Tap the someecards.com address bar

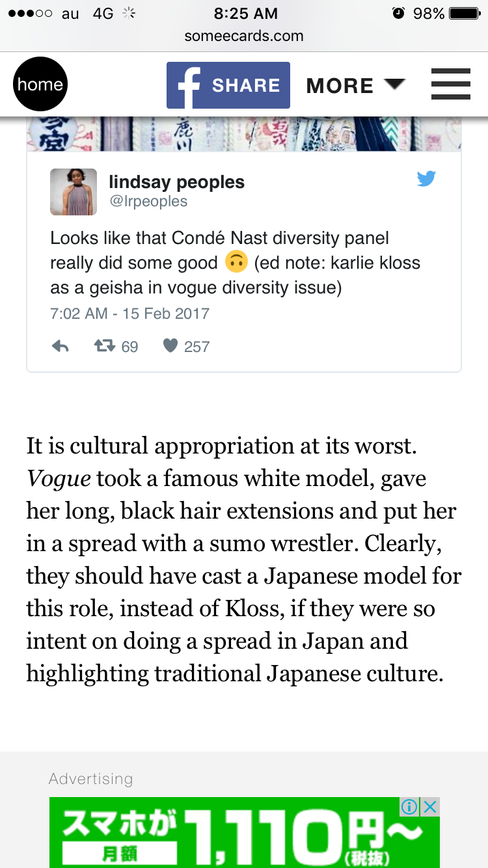(244, 36)
